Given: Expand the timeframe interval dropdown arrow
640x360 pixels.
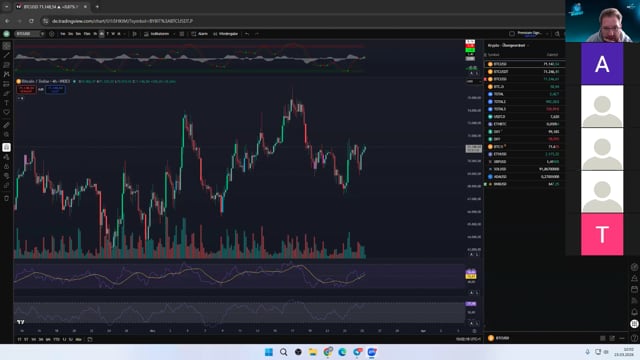Looking at the screenshot, I should [x=124, y=34].
